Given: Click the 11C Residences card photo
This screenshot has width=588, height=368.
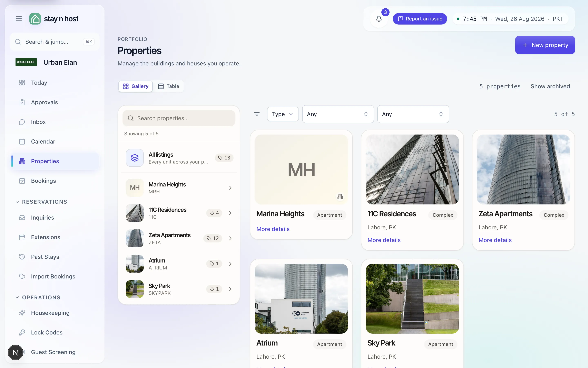Looking at the screenshot, I should pos(412,169).
